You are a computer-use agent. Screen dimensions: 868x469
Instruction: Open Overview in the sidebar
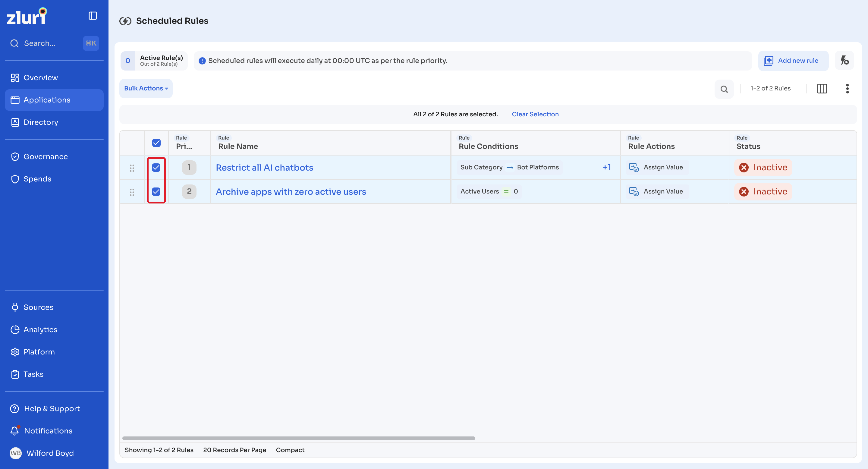click(x=54, y=78)
